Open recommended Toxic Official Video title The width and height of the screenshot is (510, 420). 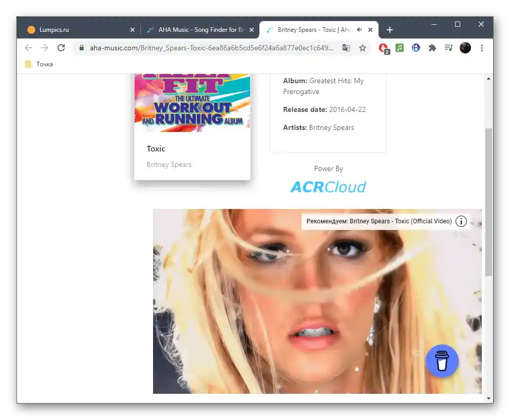[379, 221]
